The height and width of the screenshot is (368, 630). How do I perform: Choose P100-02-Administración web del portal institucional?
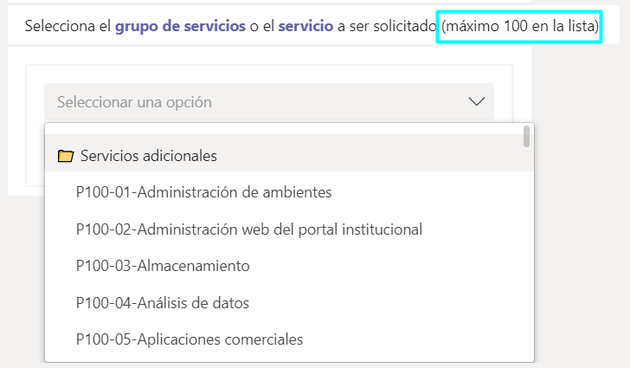pos(289,229)
